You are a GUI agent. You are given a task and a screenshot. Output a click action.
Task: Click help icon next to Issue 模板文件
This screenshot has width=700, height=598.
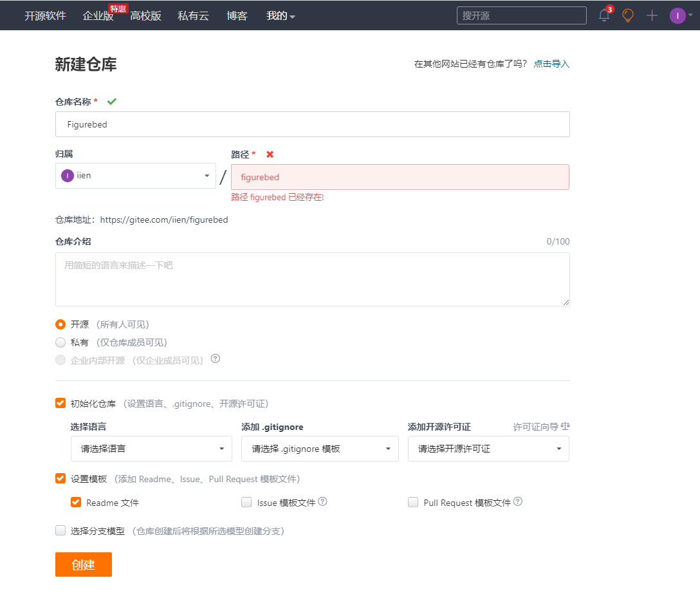322,501
